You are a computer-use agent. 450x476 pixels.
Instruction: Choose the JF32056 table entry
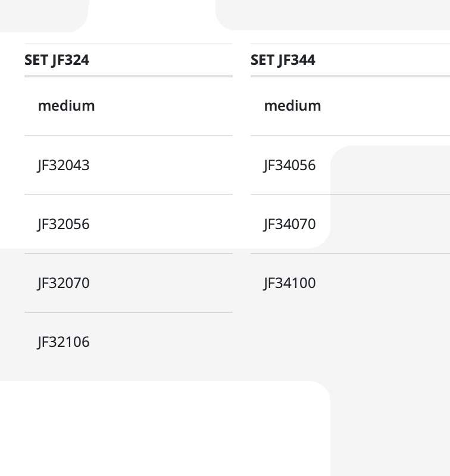[x=64, y=224]
